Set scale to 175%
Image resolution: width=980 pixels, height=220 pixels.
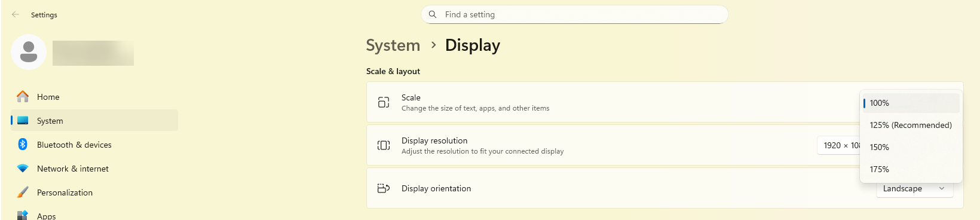(x=911, y=169)
